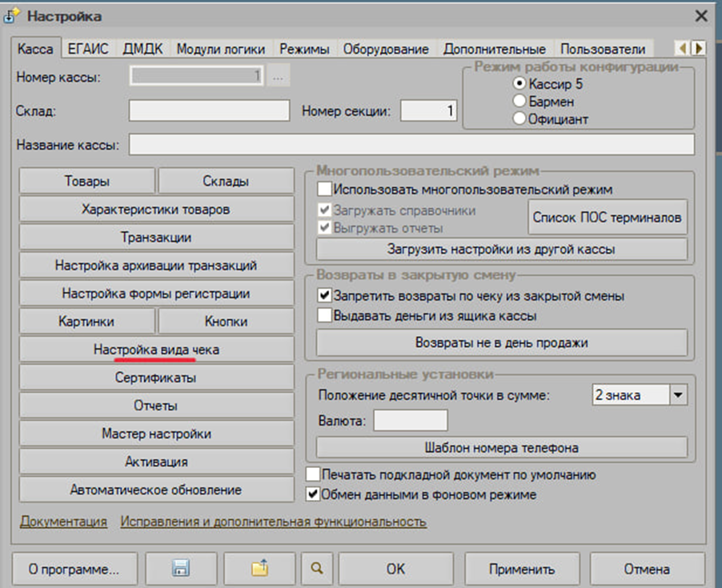
Task: Enable Использовать многопользовательский режим checkbox
Action: [x=324, y=190]
